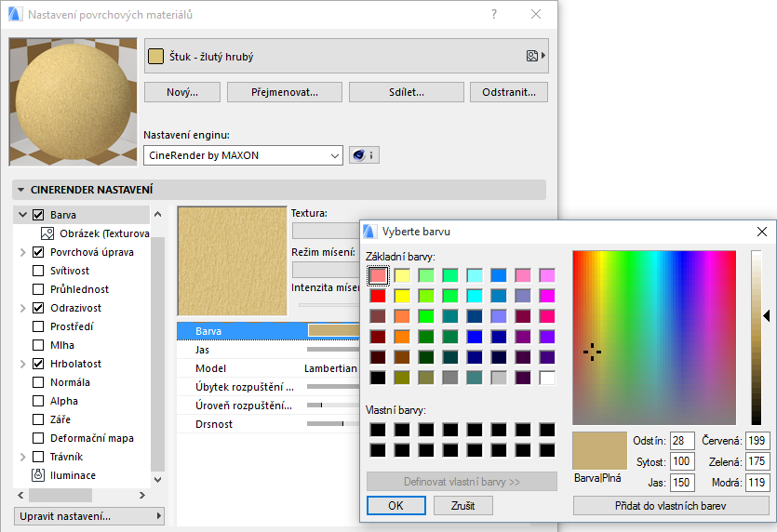Click the Zelená green value field
This screenshot has width=777, height=532.
757,461
